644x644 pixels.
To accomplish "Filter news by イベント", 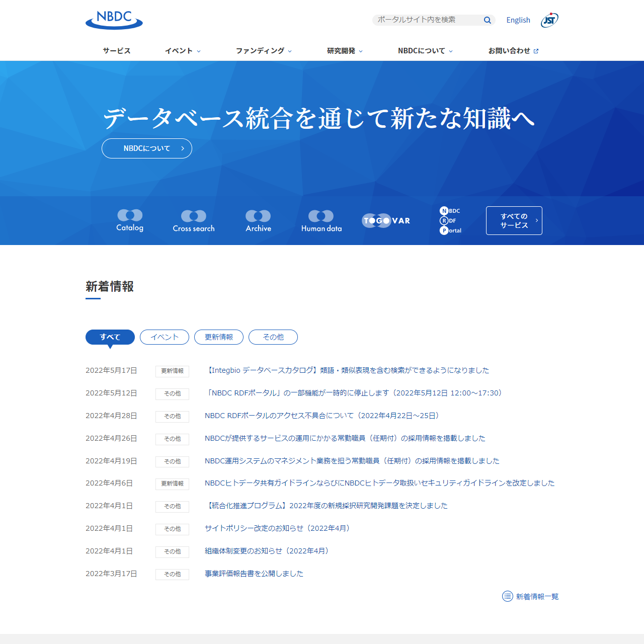I will tap(165, 337).
